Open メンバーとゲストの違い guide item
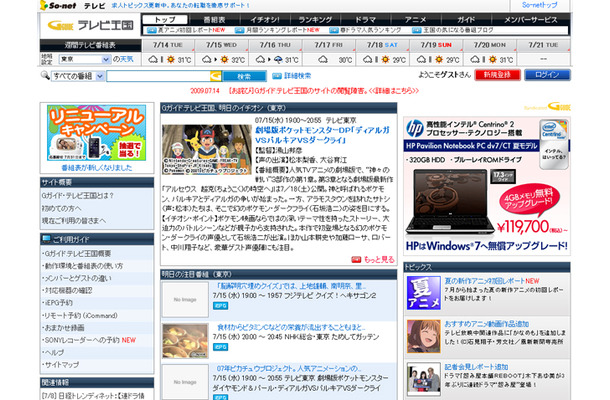610x400 pixels. tap(77, 279)
